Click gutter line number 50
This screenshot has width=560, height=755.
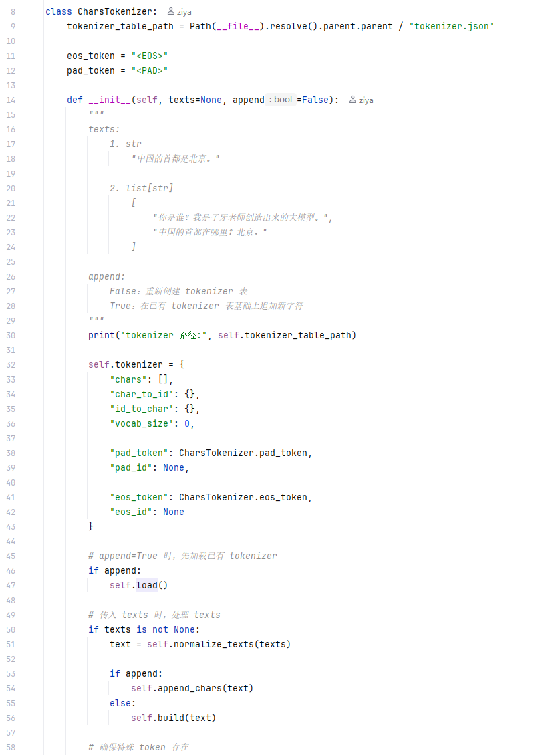pyautogui.click(x=11, y=630)
